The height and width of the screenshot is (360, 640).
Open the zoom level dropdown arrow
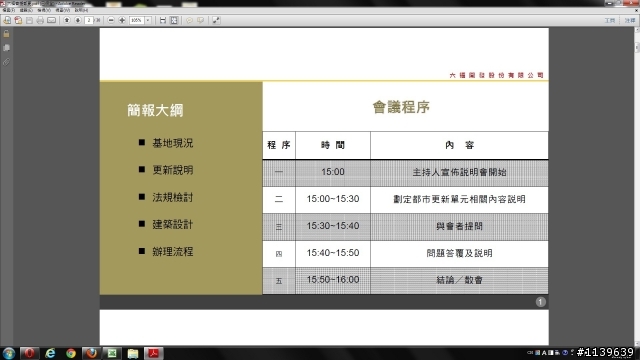click(148, 20)
